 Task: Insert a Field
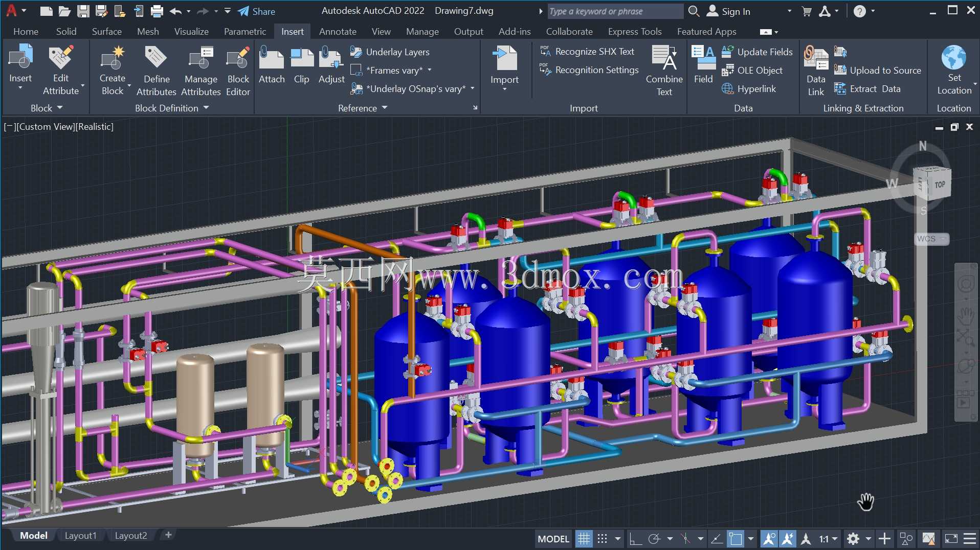(x=703, y=65)
